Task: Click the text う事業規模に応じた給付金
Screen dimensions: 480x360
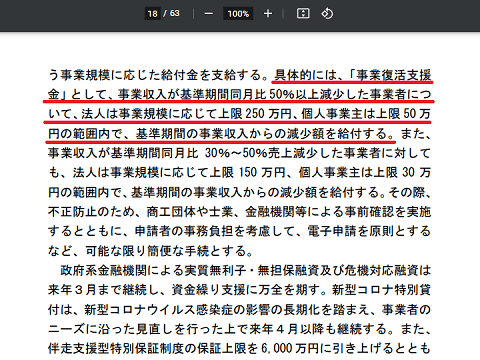Action: tap(123, 75)
